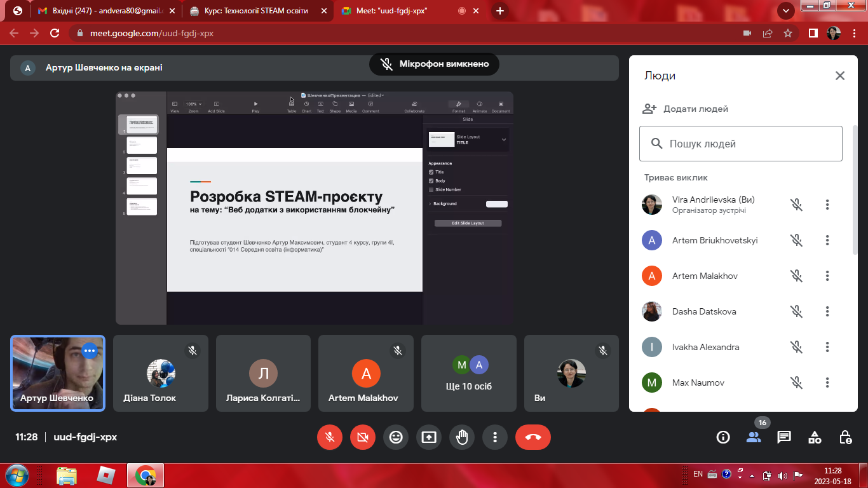Click muted mic icon next to Vira Andriievska
Image resolution: width=868 pixels, height=488 pixels.
pyautogui.click(x=797, y=205)
